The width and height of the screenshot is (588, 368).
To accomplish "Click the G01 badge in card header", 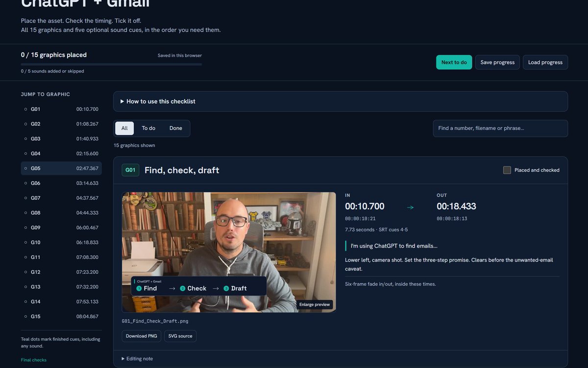I will (x=130, y=170).
